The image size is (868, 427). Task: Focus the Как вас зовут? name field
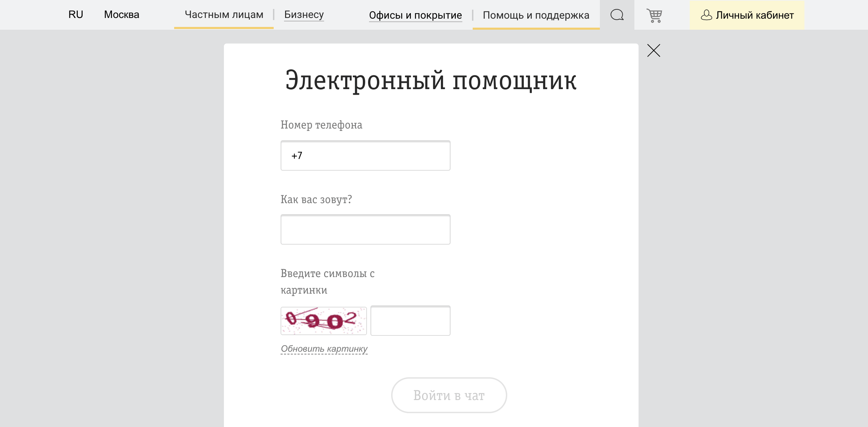click(365, 229)
